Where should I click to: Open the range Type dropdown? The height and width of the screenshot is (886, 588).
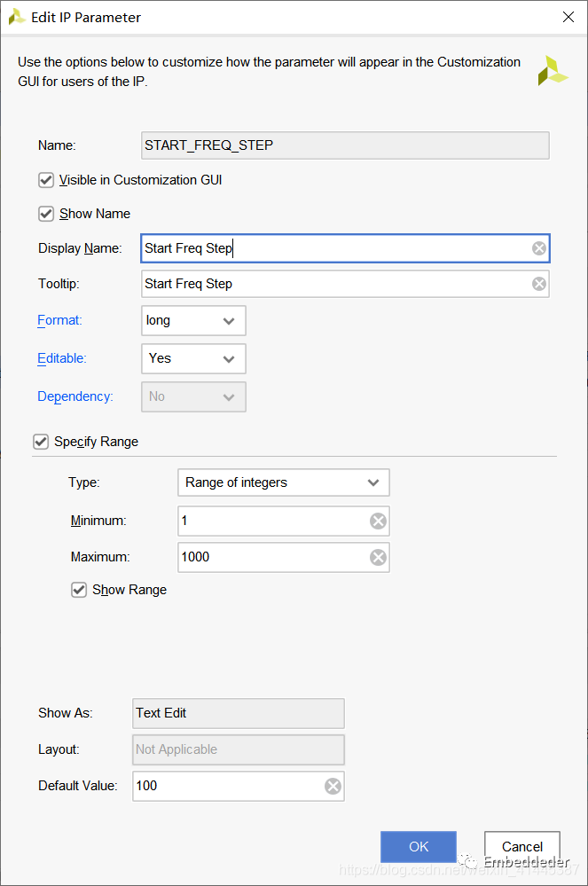283,482
